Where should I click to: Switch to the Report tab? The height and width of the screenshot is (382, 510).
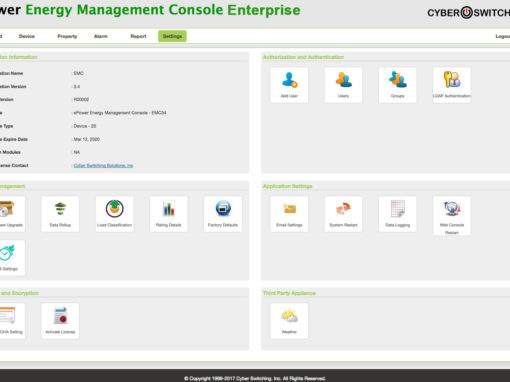click(138, 36)
